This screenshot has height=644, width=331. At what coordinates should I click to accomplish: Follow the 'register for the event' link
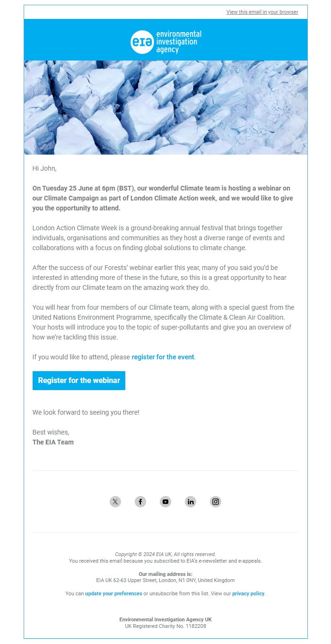[x=163, y=357]
